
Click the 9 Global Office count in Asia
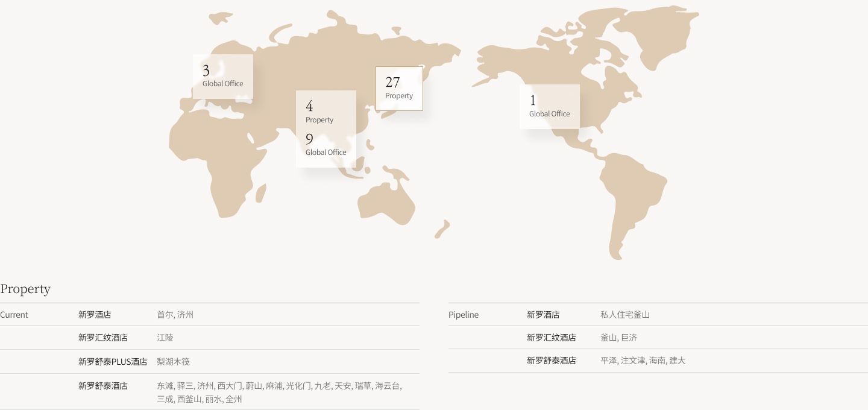pos(325,145)
